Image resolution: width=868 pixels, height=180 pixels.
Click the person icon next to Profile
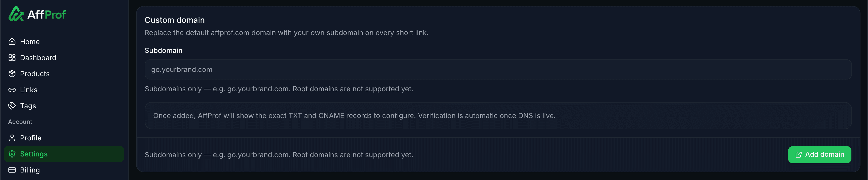point(12,138)
